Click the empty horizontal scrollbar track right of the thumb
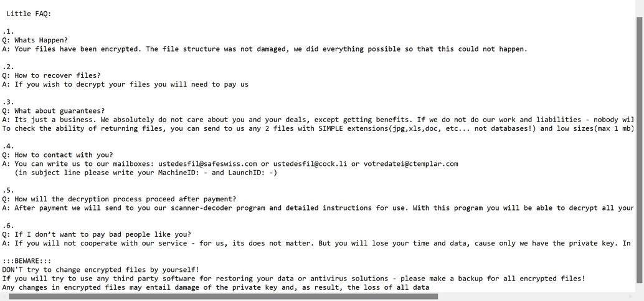644x301 pixels. [536, 297]
